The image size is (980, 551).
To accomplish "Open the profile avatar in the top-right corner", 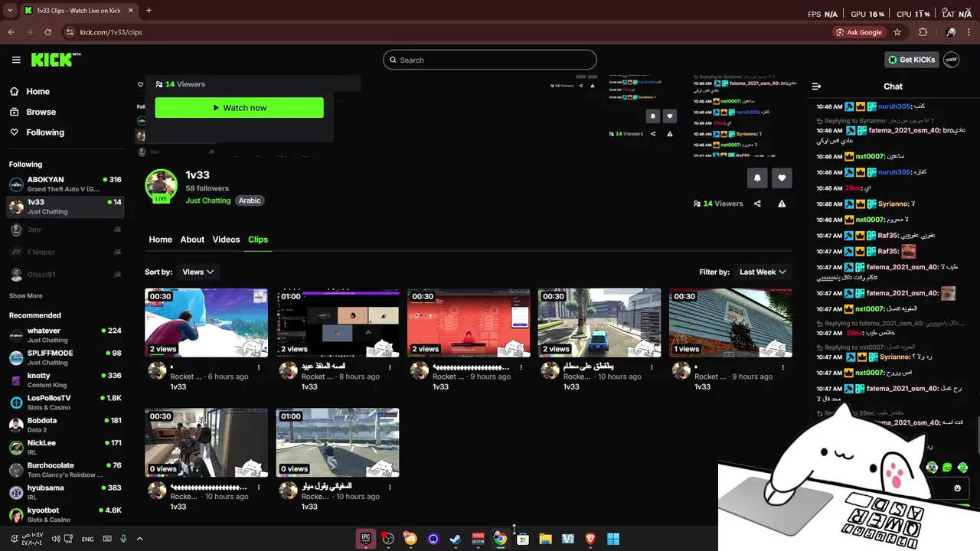I will coord(952,60).
